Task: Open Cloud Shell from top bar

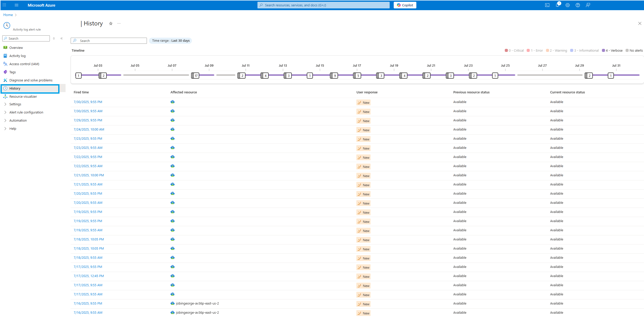Action: pos(547,5)
